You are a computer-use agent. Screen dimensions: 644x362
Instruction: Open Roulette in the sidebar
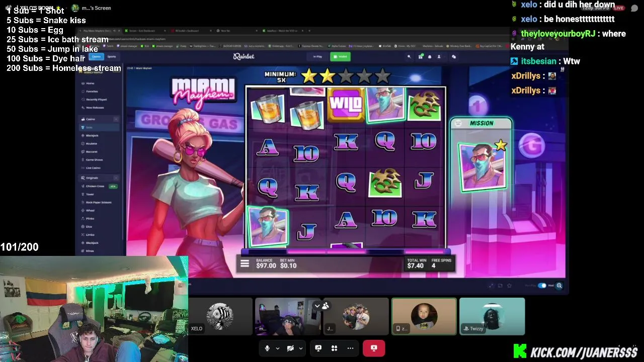pos(92,143)
